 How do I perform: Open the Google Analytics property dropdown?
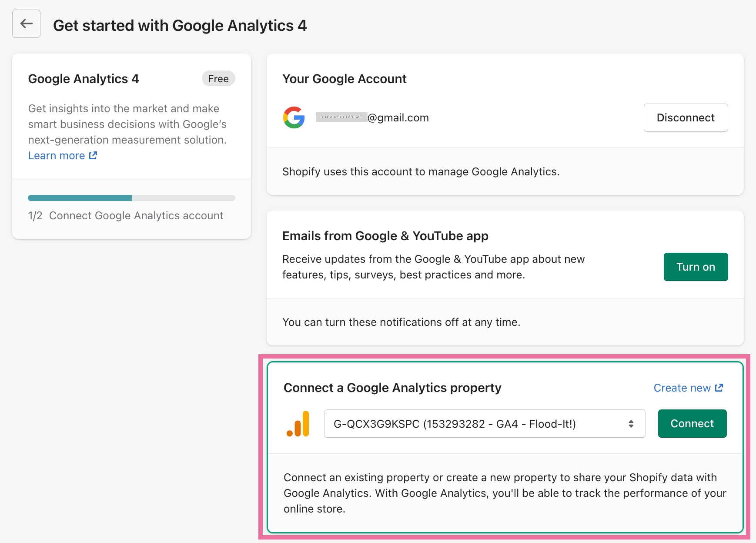(x=485, y=424)
